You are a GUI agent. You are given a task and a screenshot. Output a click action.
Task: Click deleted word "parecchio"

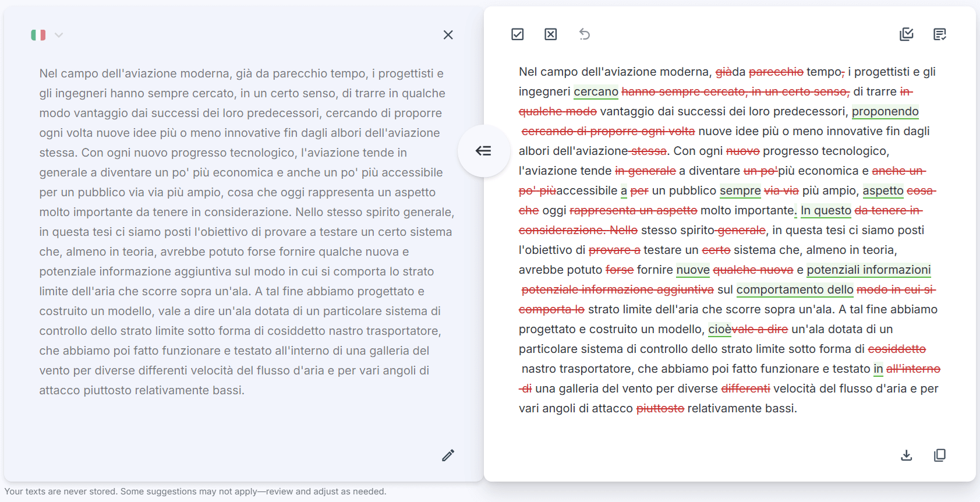tap(776, 72)
